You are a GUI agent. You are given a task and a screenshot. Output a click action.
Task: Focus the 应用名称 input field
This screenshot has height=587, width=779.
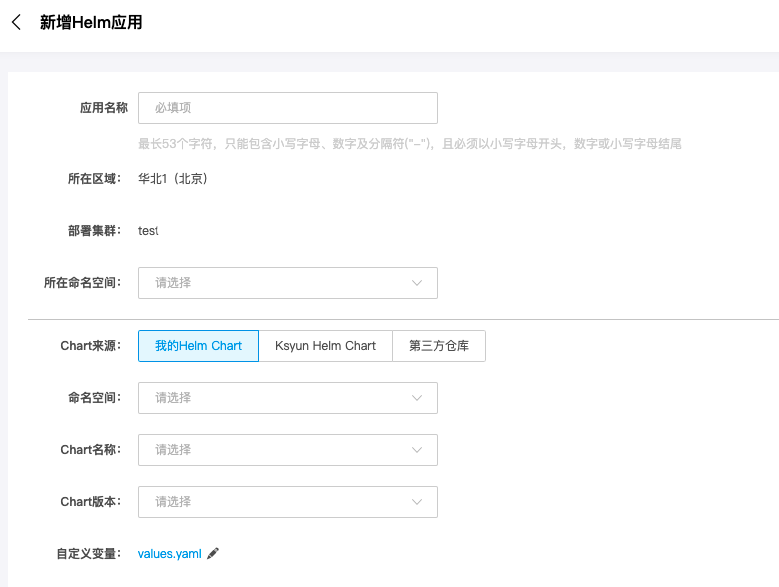click(287, 108)
